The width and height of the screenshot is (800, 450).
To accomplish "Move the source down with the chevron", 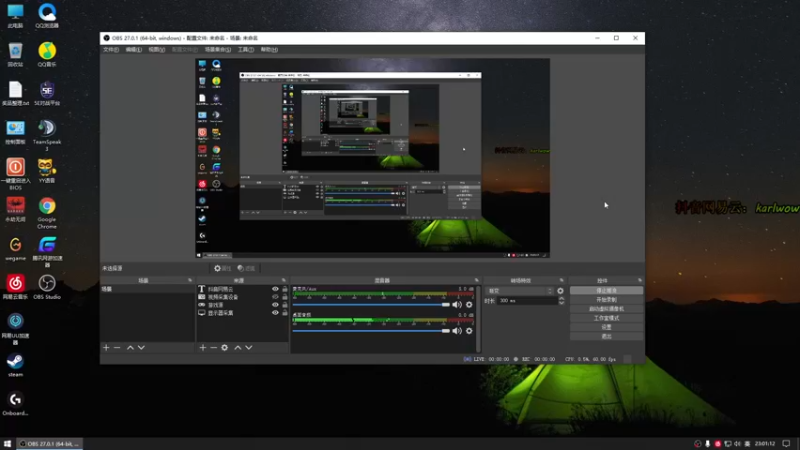I will [x=249, y=347].
